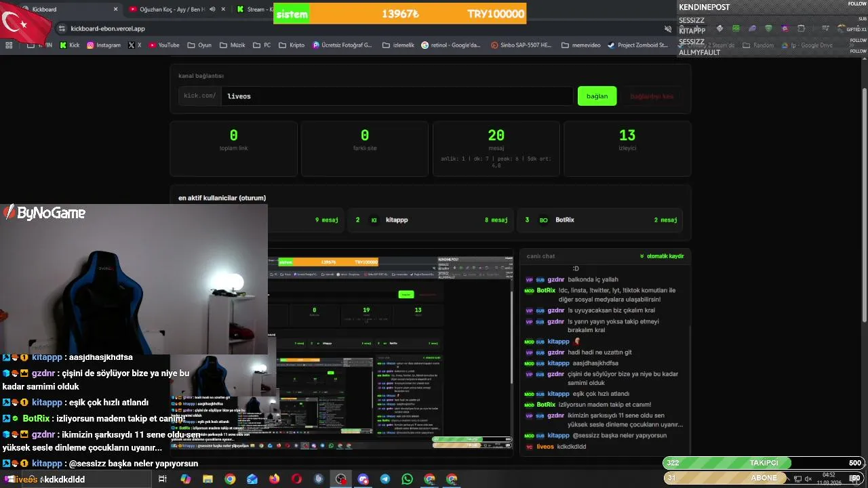The width and height of the screenshot is (868, 488).
Task: Open WhatsApp from the taskbar
Action: click(x=407, y=479)
